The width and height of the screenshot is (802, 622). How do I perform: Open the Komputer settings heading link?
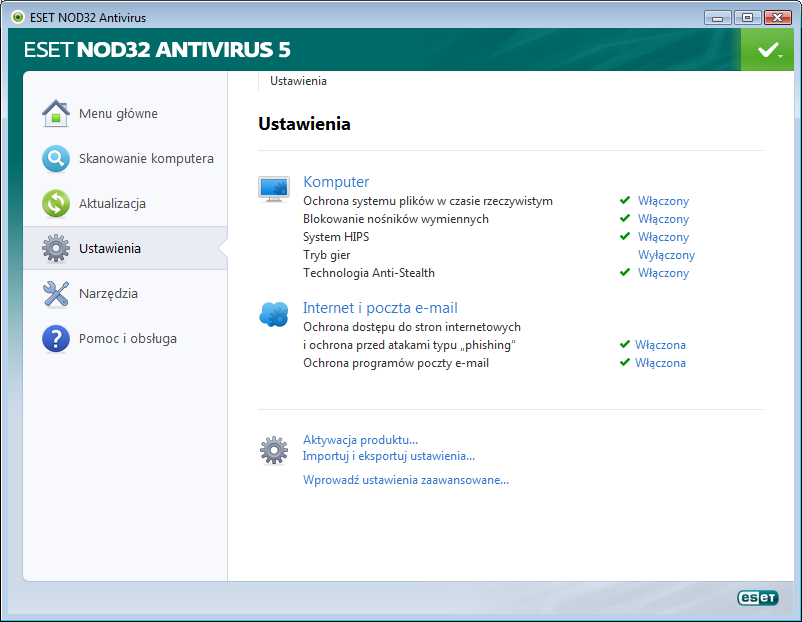click(336, 182)
